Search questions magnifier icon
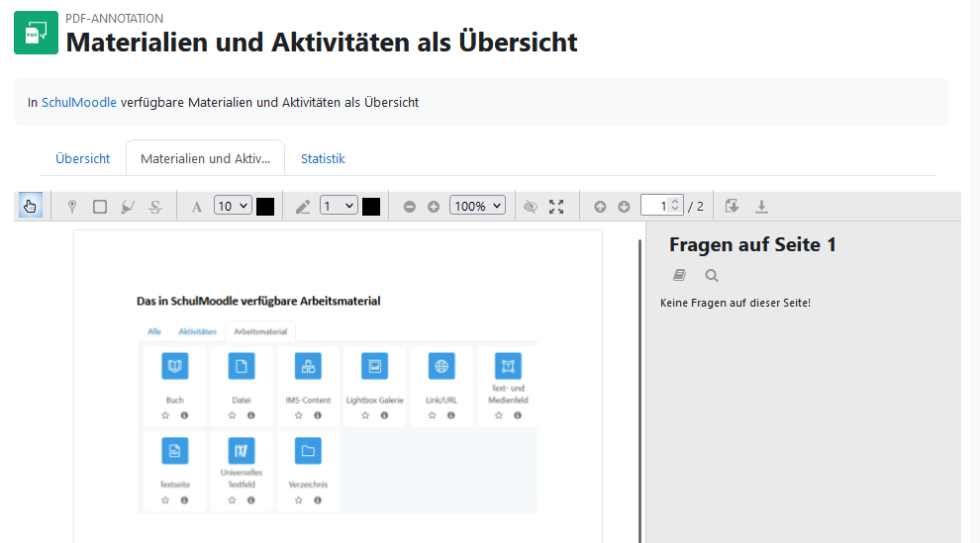The height and width of the screenshot is (543, 980). [712, 275]
